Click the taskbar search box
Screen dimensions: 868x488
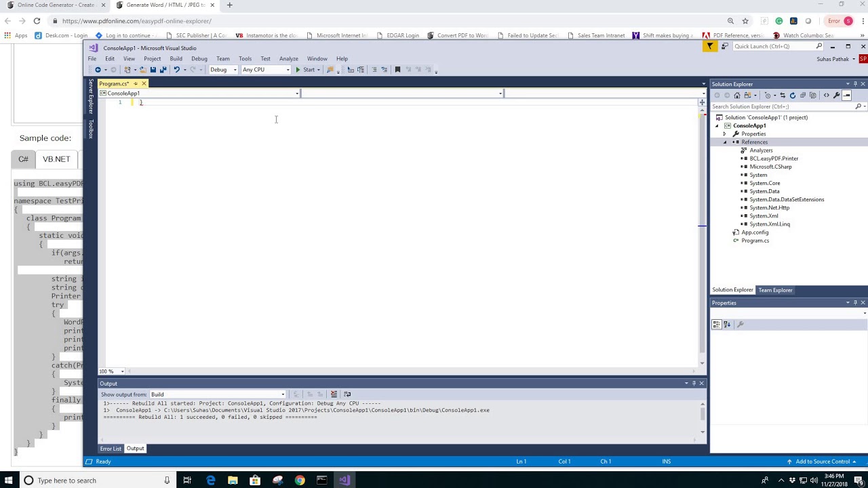point(95,481)
